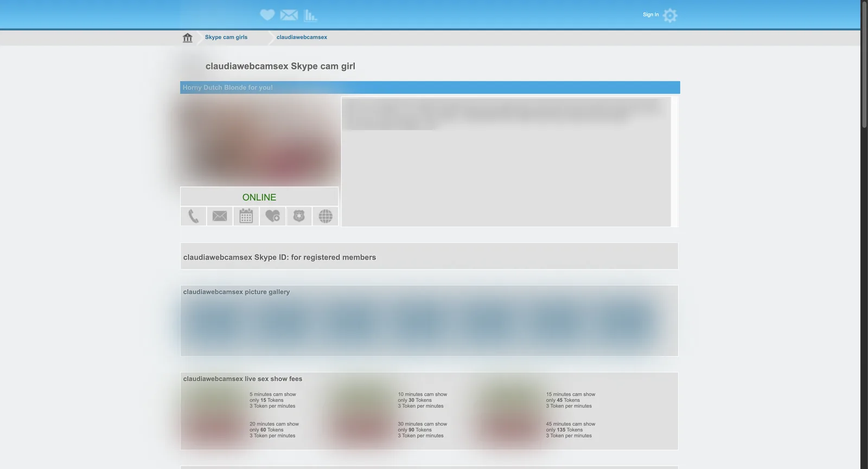Viewport: 868px width, 469px height.
Task: Click the badge report icon
Action: coord(299,216)
